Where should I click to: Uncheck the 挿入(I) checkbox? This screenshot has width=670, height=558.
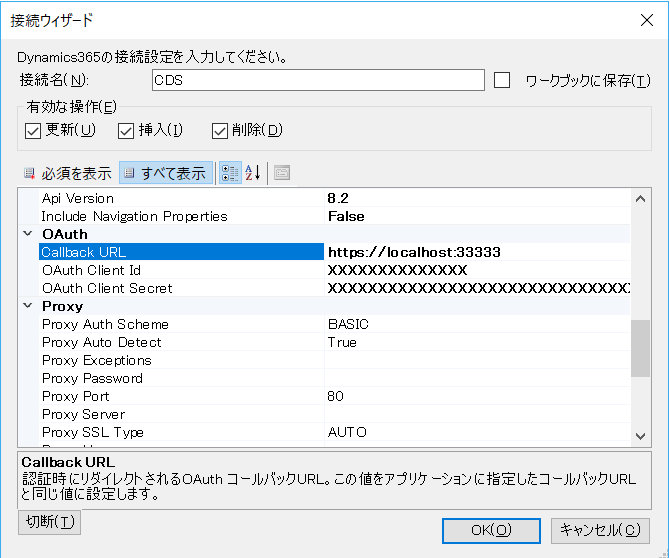126,131
